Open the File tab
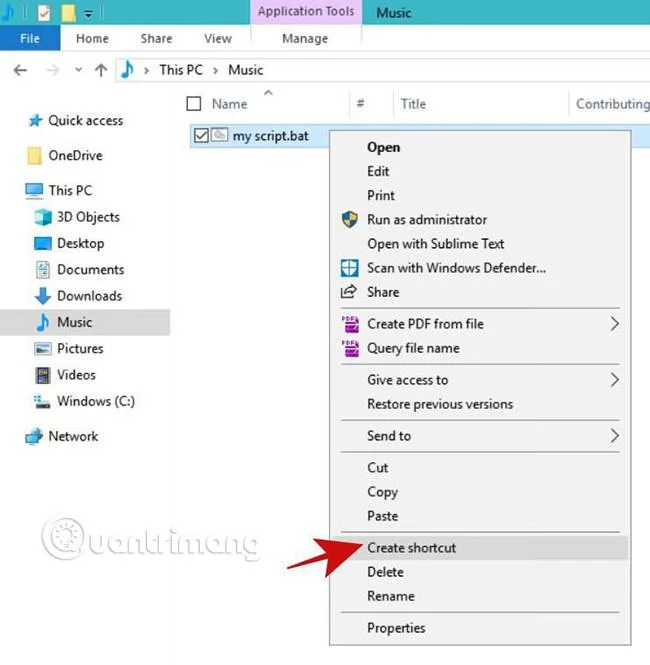Image resolution: width=650 pixels, height=665 pixels. pyautogui.click(x=30, y=38)
